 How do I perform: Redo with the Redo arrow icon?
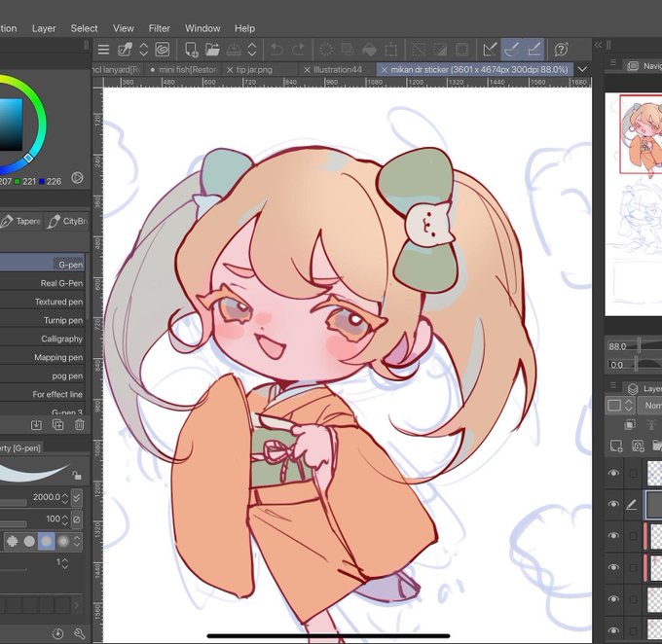click(299, 50)
